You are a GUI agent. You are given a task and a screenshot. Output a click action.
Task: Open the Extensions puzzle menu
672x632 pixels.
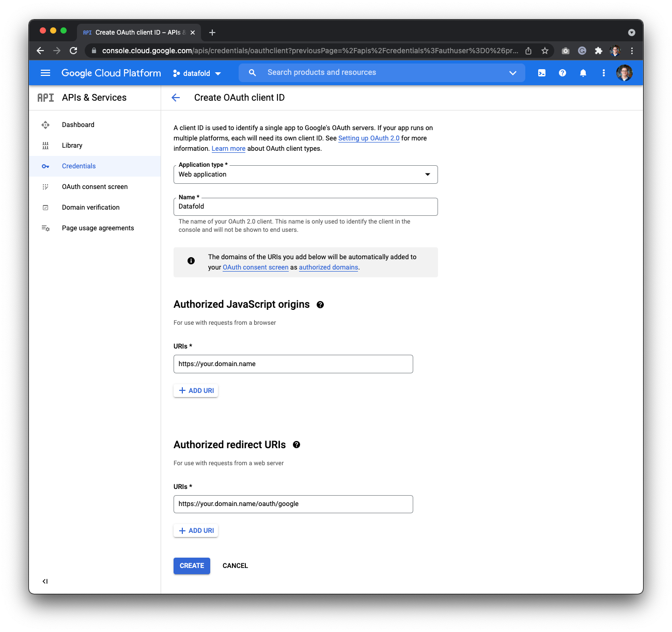(x=599, y=51)
